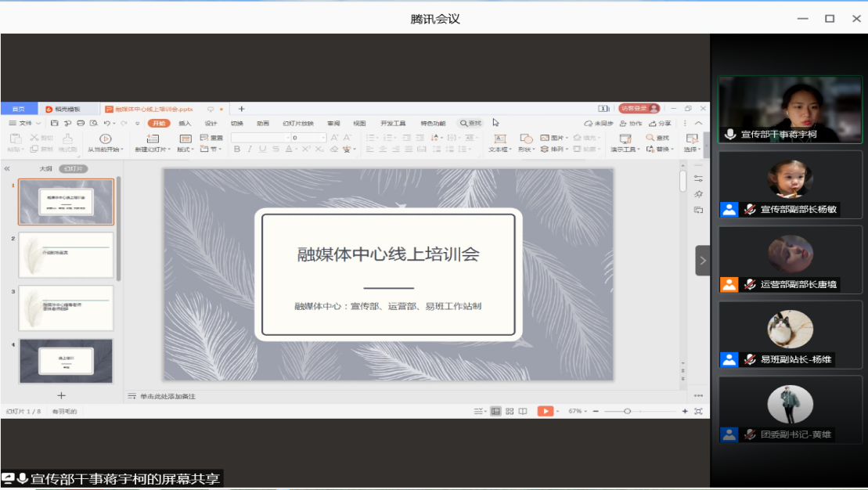Image resolution: width=868 pixels, height=490 pixels.
Task: Click the Save icon in WPS toolbar
Action: (54, 123)
